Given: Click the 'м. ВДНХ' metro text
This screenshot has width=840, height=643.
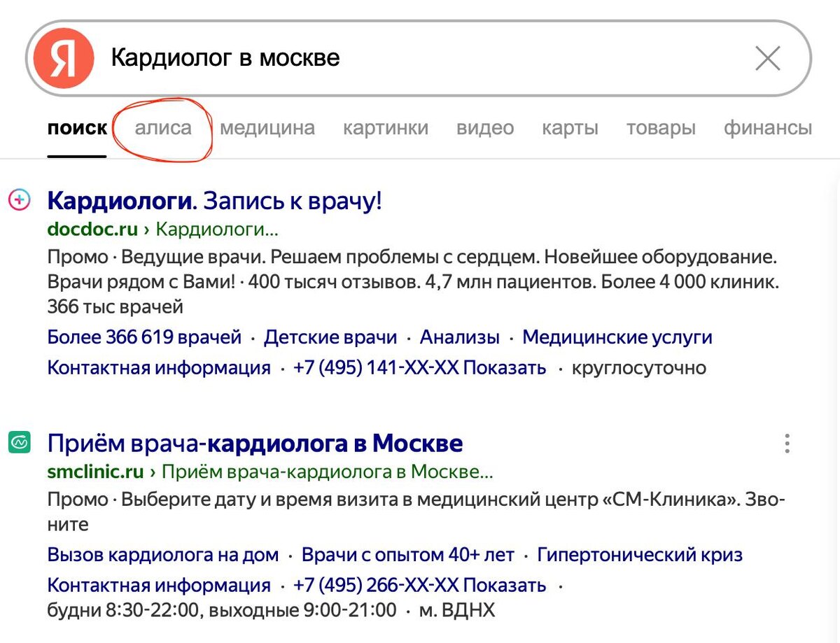Looking at the screenshot, I should pyautogui.click(x=457, y=610).
